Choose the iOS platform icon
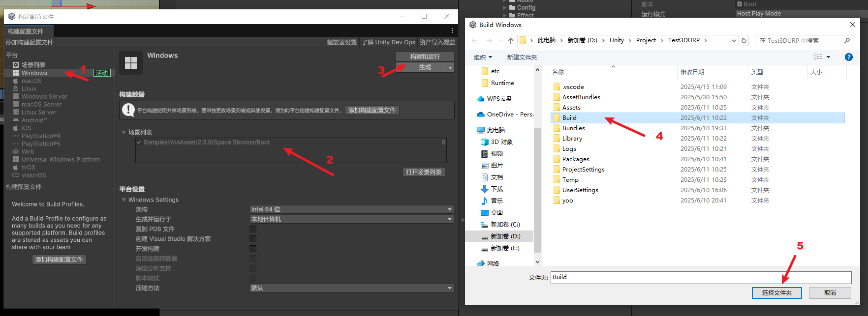 point(16,128)
